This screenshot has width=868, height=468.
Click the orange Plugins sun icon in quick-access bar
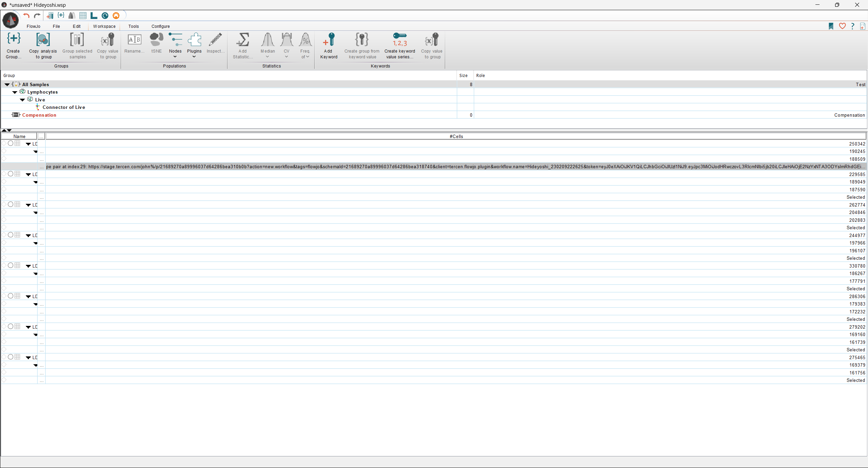point(116,16)
